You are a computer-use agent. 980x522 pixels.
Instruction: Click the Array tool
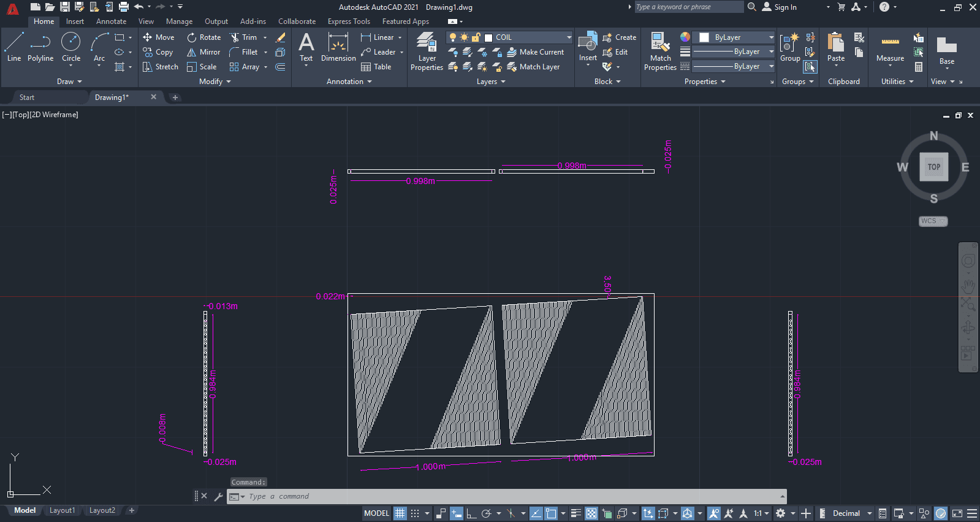pyautogui.click(x=245, y=67)
